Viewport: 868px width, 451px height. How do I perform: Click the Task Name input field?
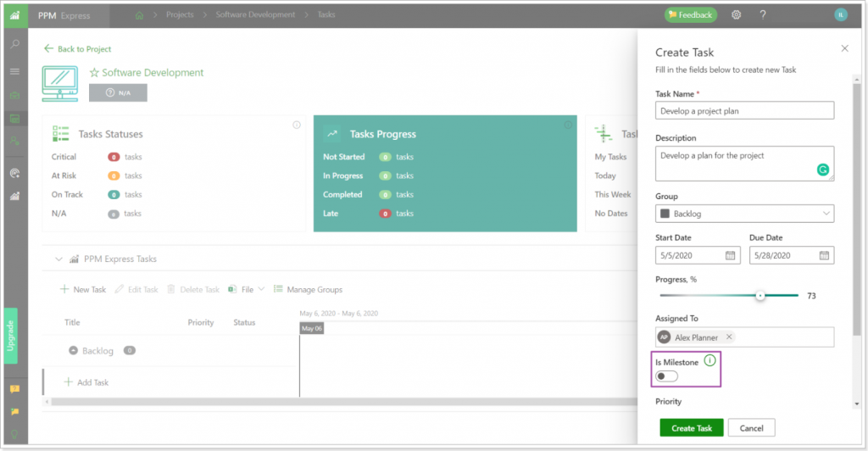point(744,111)
